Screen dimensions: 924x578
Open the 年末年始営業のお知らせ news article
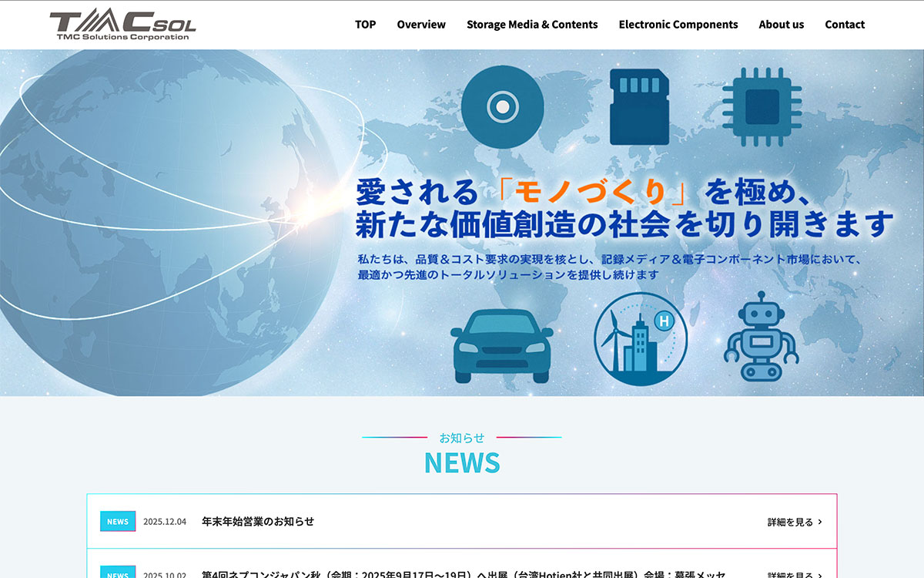[x=258, y=521]
